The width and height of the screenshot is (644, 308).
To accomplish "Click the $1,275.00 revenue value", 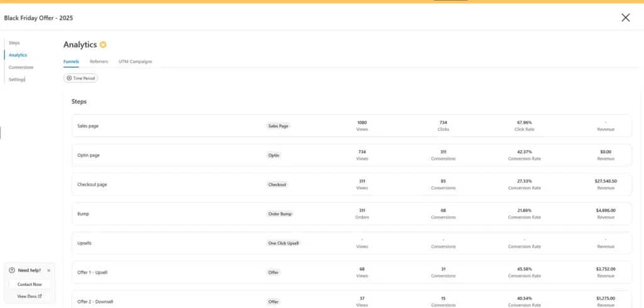I will (x=606, y=299).
